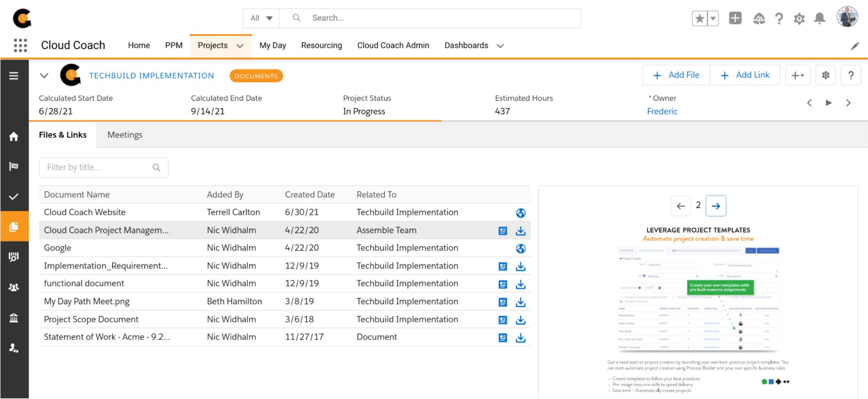868x399 pixels.
Task: Open the checkmark tasks icon in sidebar
Action: coord(14,197)
